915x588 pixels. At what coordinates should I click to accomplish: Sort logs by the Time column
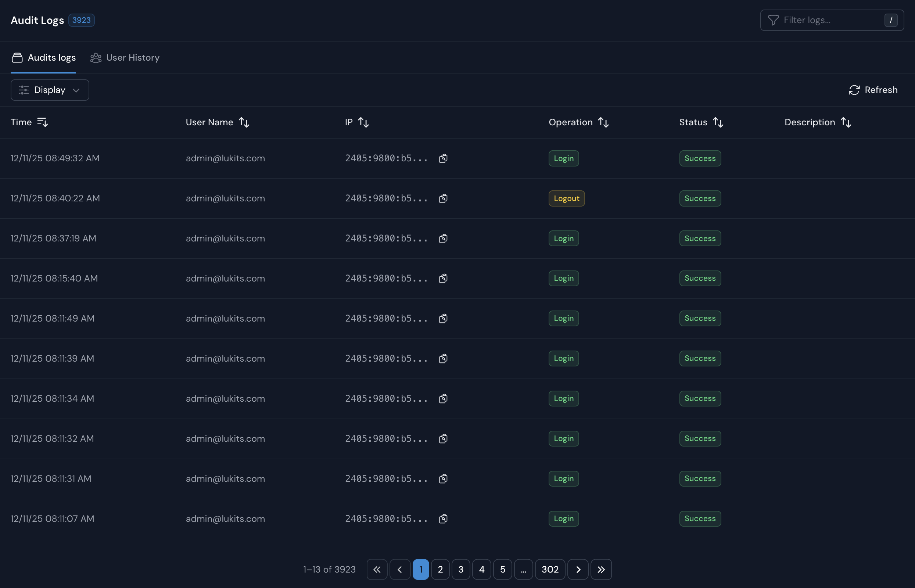(42, 122)
